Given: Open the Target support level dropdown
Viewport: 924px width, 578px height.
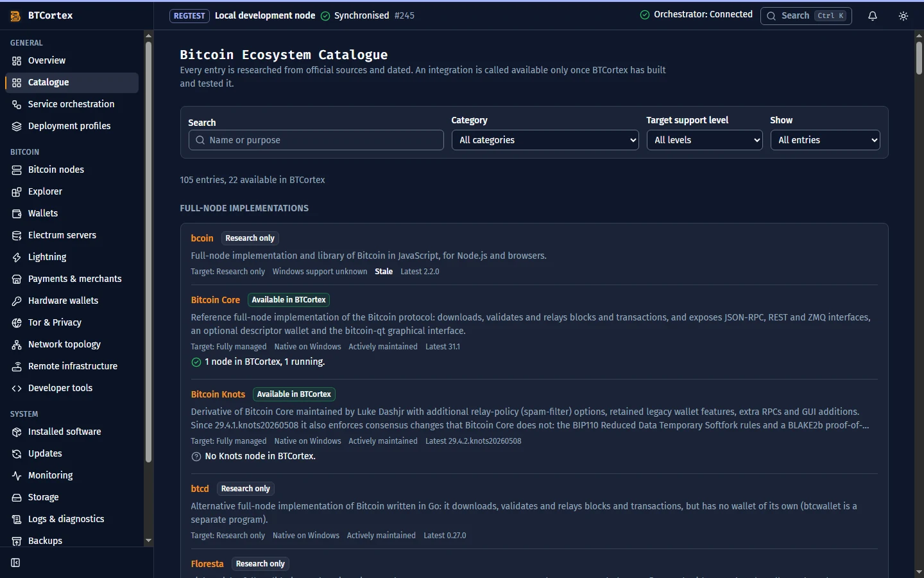Looking at the screenshot, I should pos(705,140).
